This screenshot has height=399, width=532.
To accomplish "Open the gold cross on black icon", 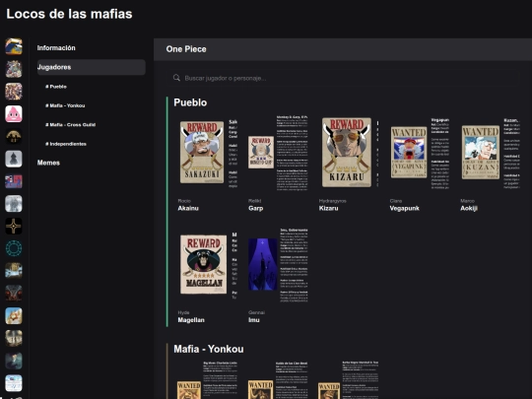I will (x=14, y=226).
